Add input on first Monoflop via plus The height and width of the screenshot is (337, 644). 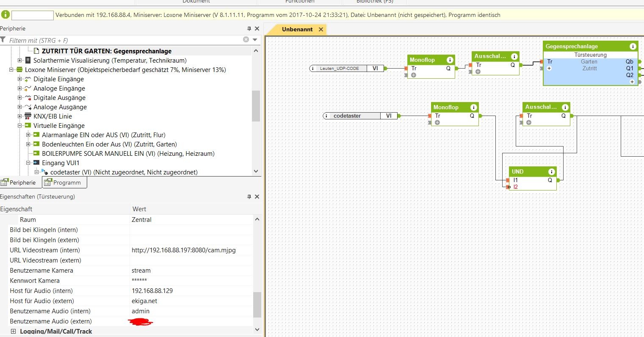tap(413, 75)
